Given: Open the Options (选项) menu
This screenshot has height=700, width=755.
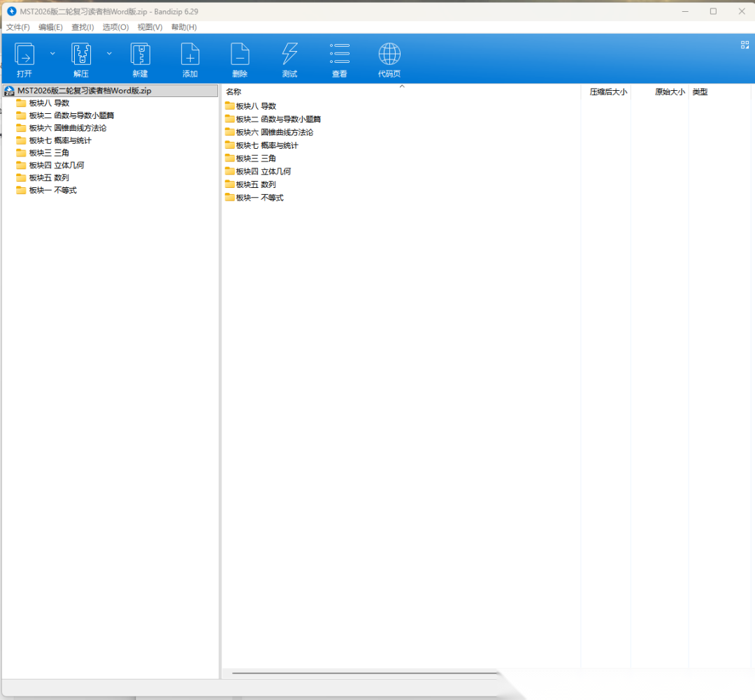Looking at the screenshot, I should (x=115, y=27).
